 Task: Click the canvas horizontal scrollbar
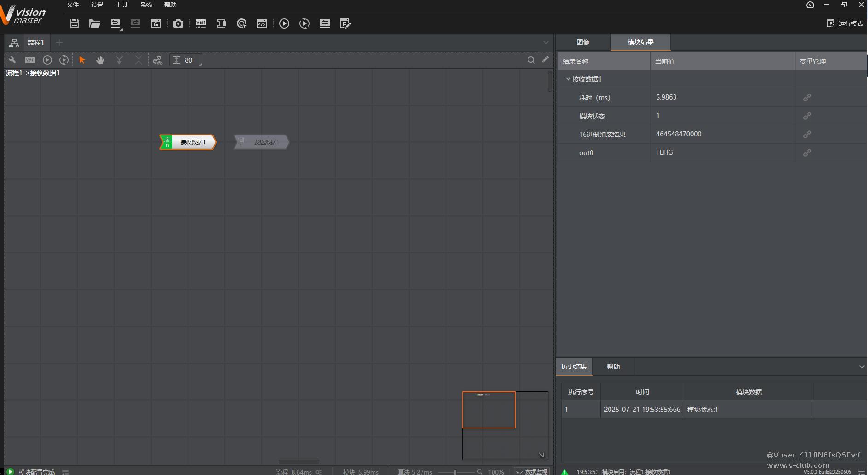point(299,462)
